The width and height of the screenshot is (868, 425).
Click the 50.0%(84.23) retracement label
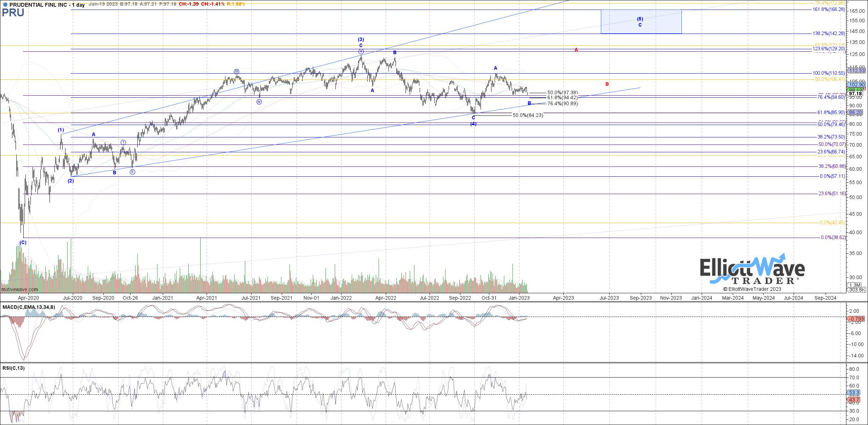coord(528,115)
